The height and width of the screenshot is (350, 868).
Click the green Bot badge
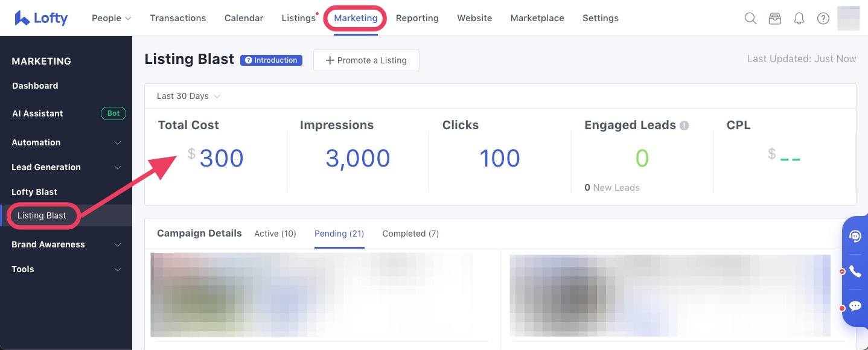pos(113,113)
